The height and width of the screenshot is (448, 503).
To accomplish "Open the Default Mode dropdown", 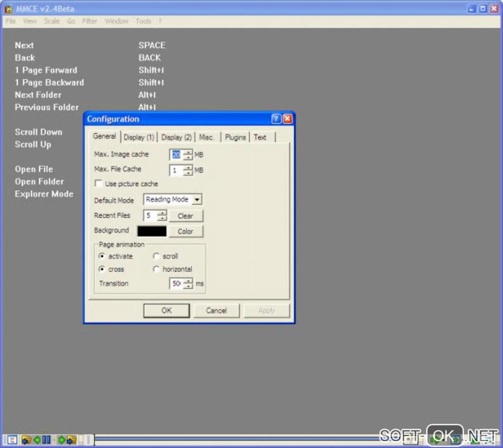I will (x=197, y=200).
